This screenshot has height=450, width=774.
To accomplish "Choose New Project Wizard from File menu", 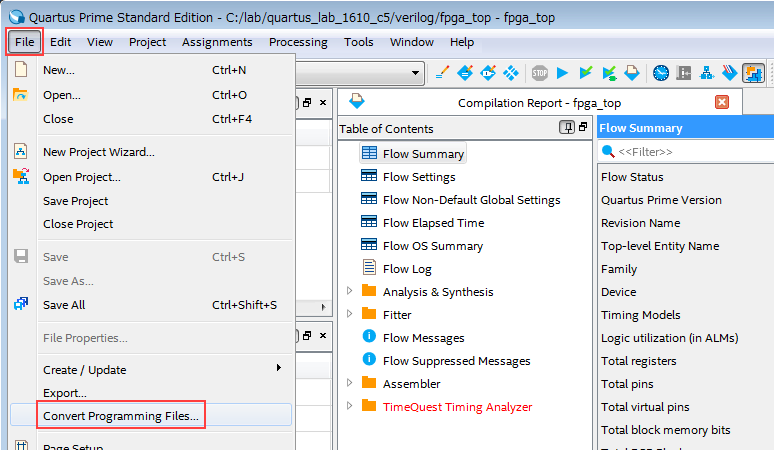I will click(99, 152).
